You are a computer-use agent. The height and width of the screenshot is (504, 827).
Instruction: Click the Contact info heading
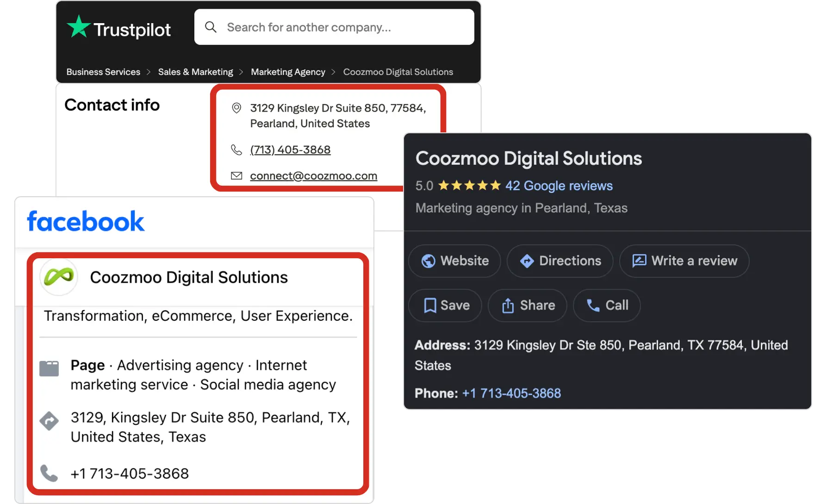[112, 105]
